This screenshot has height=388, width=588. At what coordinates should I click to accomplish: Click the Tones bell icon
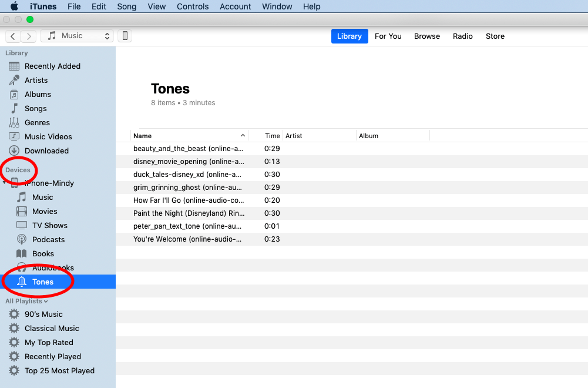click(x=22, y=282)
